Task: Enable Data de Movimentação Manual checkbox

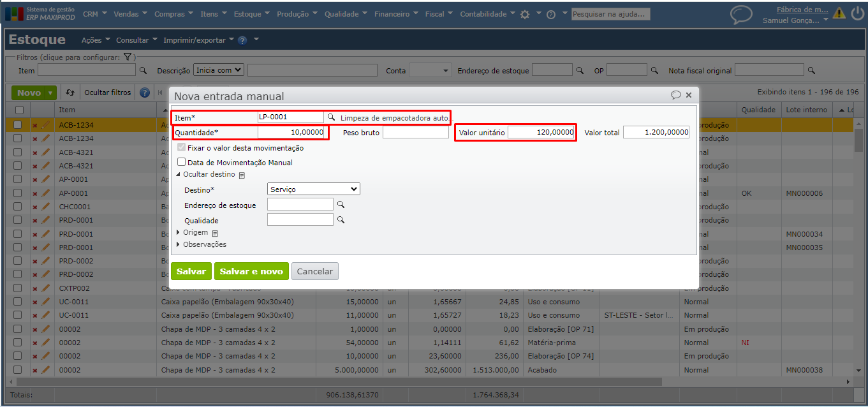Action: [x=181, y=162]
